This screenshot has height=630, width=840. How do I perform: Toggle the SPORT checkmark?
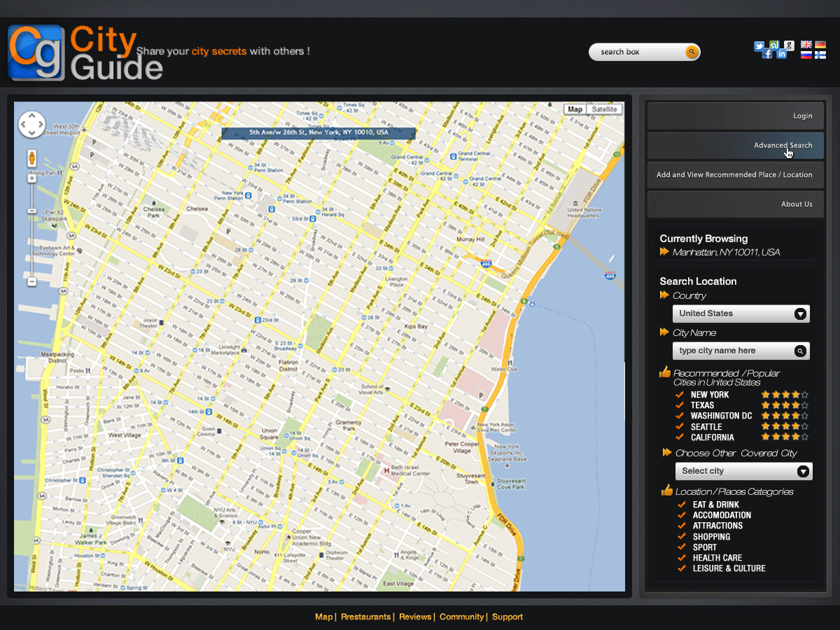click(x=681, y=547)
